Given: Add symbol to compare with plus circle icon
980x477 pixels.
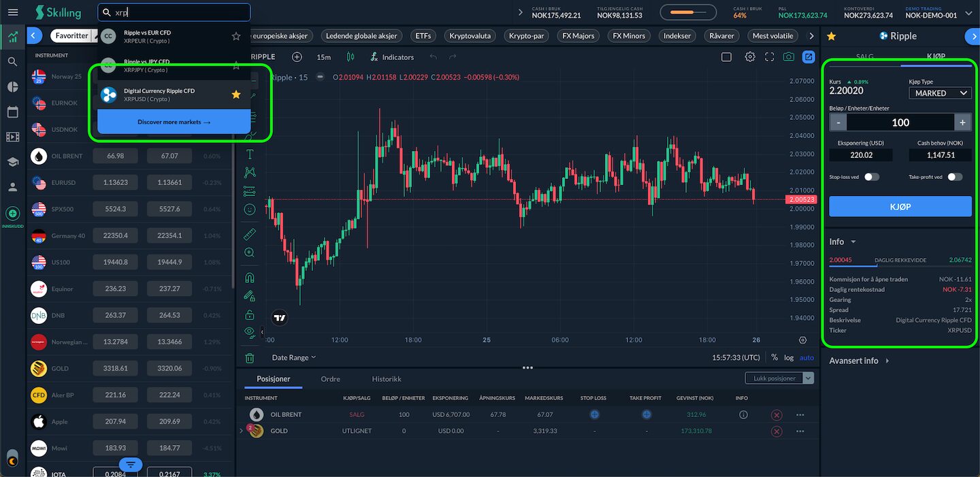Looking at the screenshot, I should (x=297, y=57).
